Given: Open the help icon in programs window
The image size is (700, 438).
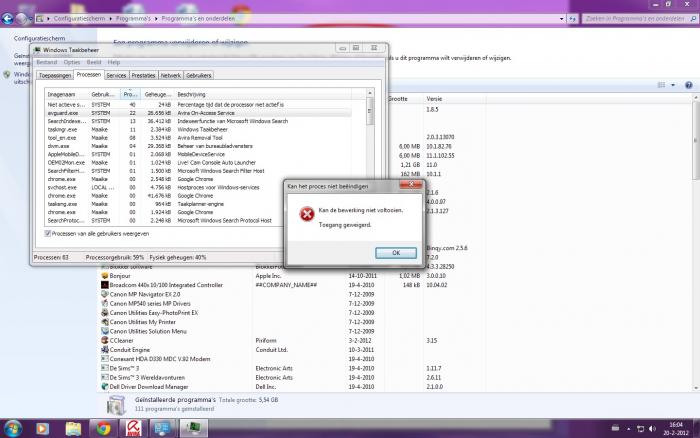Looking at the screenshot, I should point(689,85).
